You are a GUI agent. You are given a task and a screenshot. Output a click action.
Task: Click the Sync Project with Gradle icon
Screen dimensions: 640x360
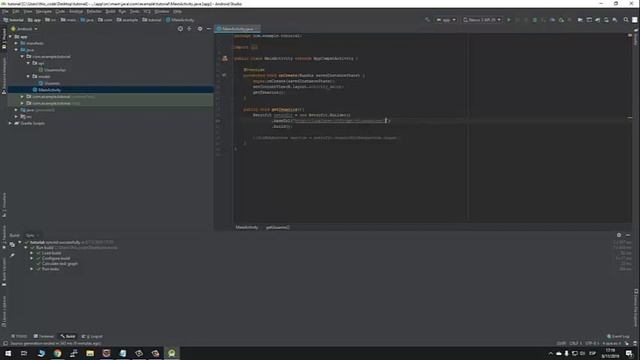pyautogui.click(x=597, y=20)
